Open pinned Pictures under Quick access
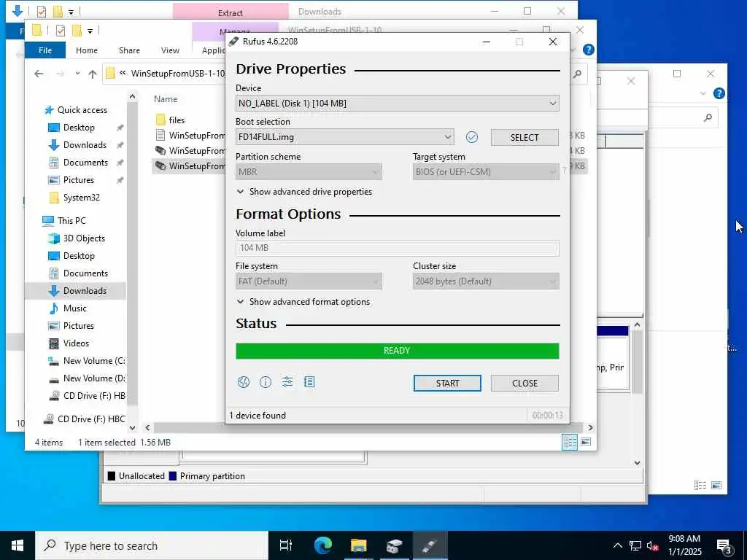This screenshot has width=747, height=560. [x=79, y=181]
